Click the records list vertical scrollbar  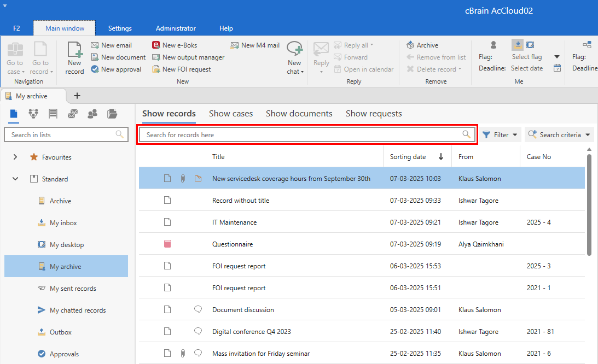589,205
